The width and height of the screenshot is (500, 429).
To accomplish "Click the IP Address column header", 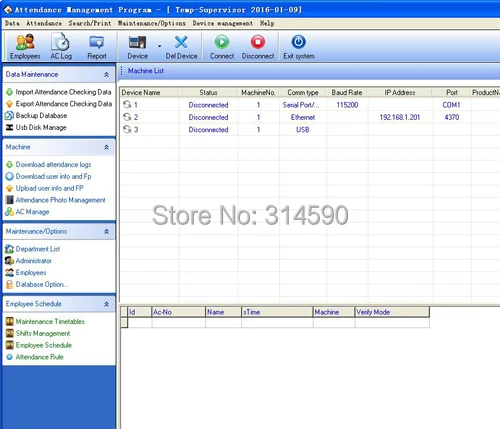I will (400, 93).
